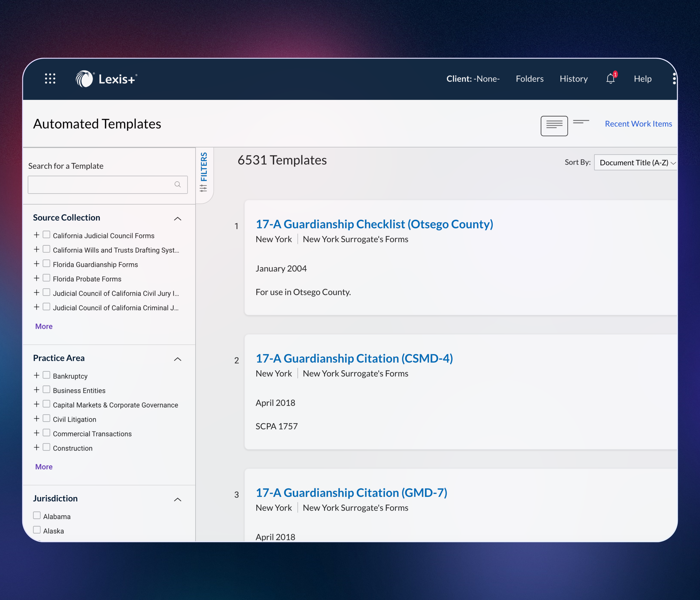Screen dimensions: 700x600
Task: Show More source collections
Action: [x=44, y=326]
